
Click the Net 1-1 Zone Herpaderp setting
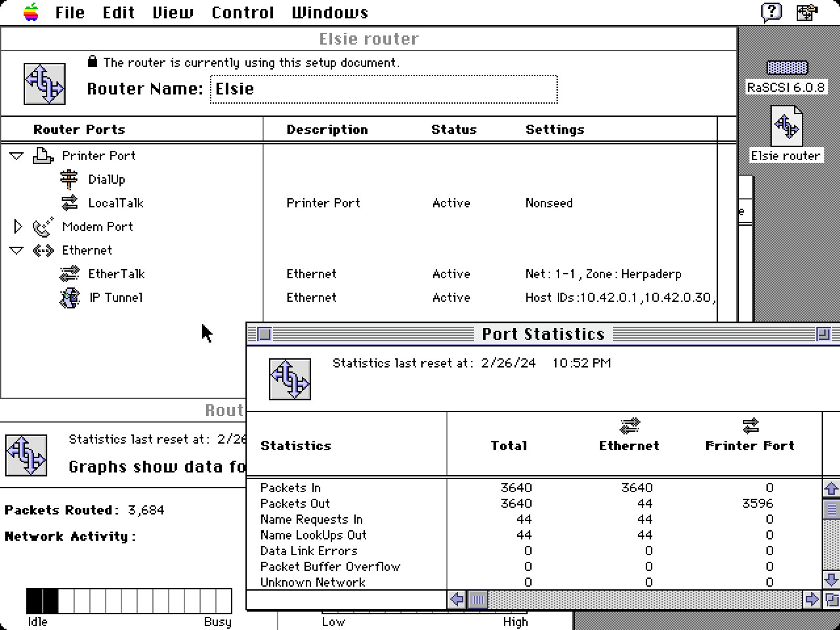pyautogui.click(x=604, y=274)
